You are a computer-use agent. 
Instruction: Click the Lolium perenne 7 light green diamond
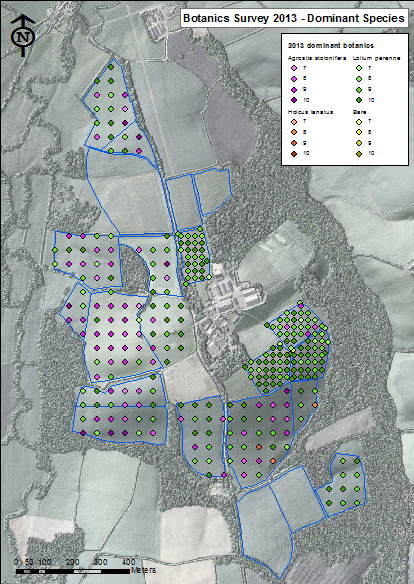click(x=359, y=69)
